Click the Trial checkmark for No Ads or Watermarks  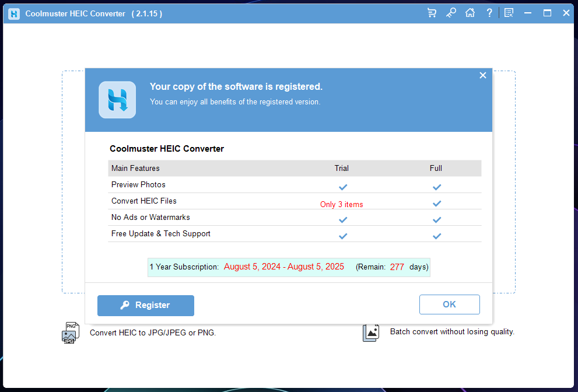click(x=343, y=220)
